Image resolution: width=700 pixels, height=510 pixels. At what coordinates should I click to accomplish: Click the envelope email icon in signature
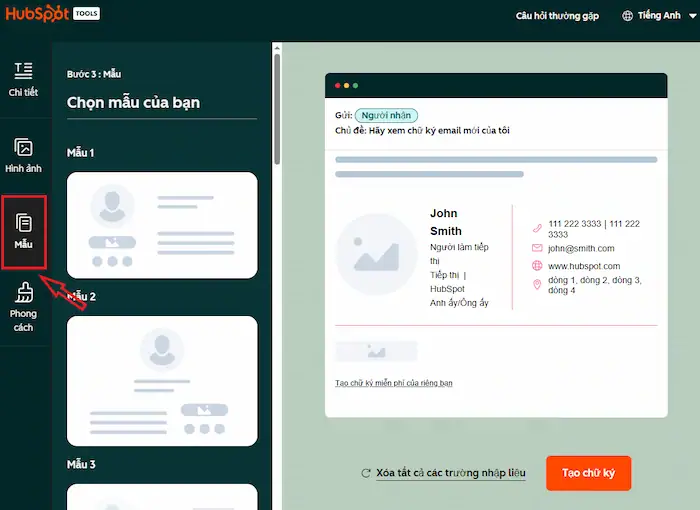click(x=537, y=248)
